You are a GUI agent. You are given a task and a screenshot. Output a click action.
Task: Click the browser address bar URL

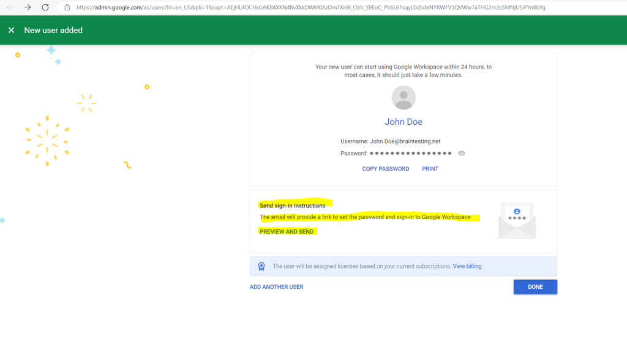[310, 7]
